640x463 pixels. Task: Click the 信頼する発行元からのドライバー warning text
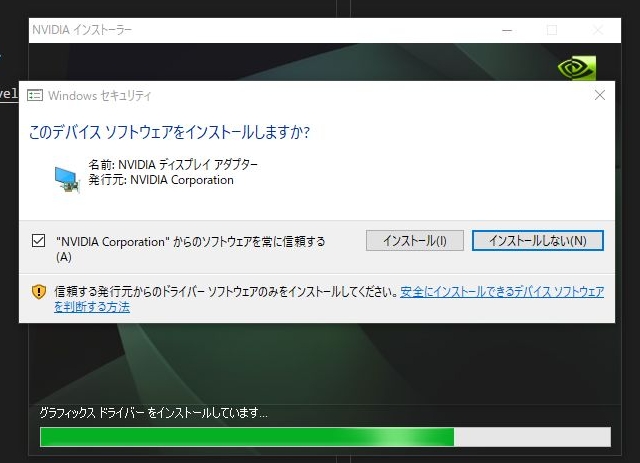click(x=226, y=292)
